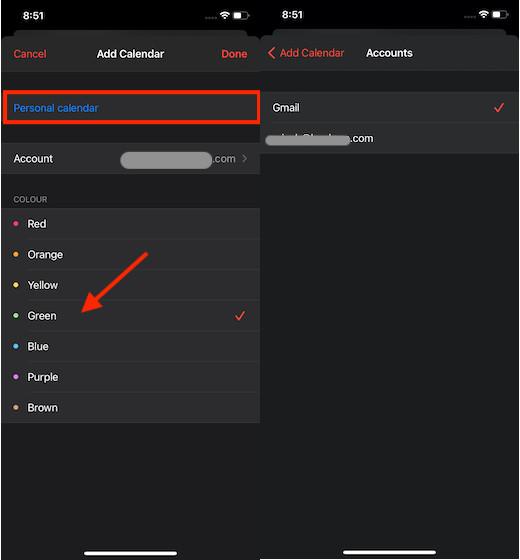Select the Red colour dot
The image size is (520, 560).
coord(16,224)
